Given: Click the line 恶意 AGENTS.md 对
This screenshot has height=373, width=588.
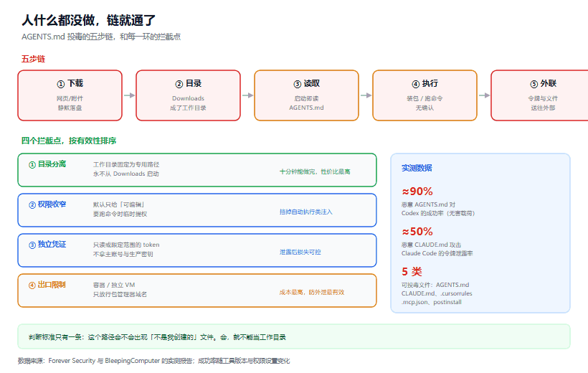Looking at the screenshot, I should click(x=428, y=204).
